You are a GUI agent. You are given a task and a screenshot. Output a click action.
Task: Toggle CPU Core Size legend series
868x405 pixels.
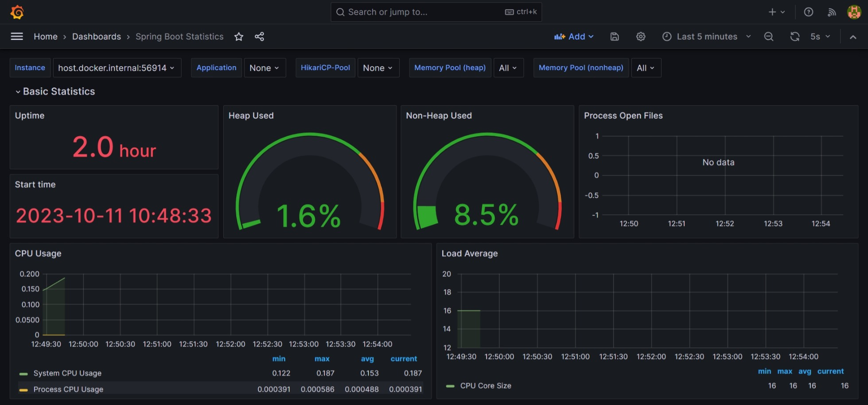(486, 386)
